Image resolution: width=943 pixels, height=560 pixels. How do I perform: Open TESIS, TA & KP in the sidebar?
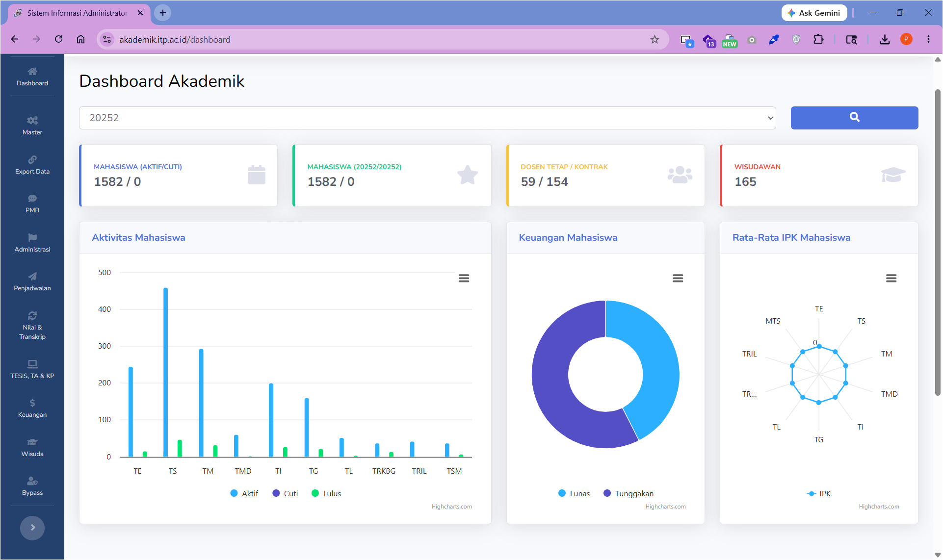pyautogui.click(x=32, y=370)
